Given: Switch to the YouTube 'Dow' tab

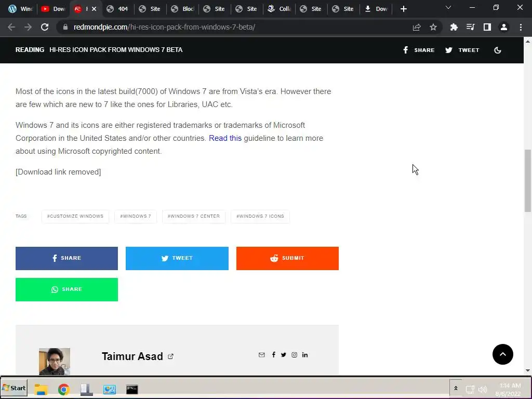Looking at the screenshot, I should (52, 9).
